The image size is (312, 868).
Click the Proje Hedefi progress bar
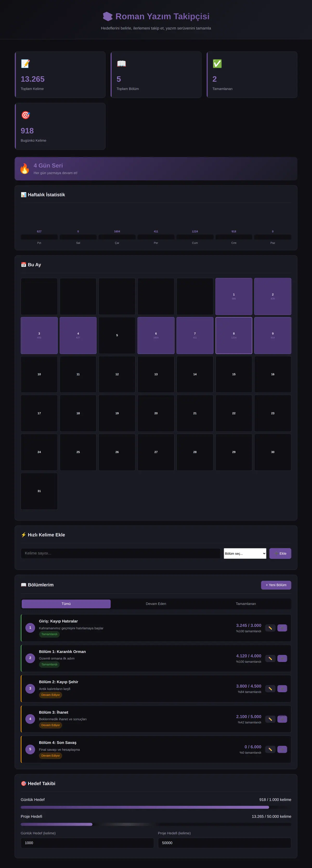(156, 824)
